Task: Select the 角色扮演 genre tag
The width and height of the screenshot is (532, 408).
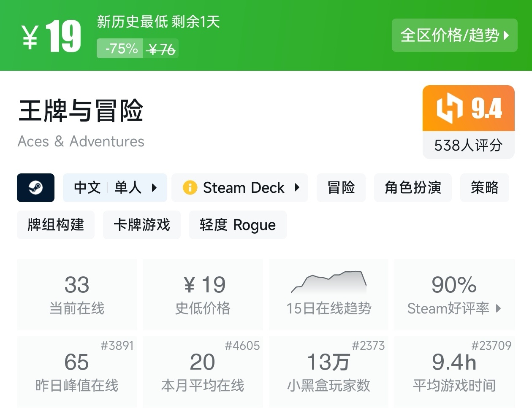Action: click(x=413, y=188)
